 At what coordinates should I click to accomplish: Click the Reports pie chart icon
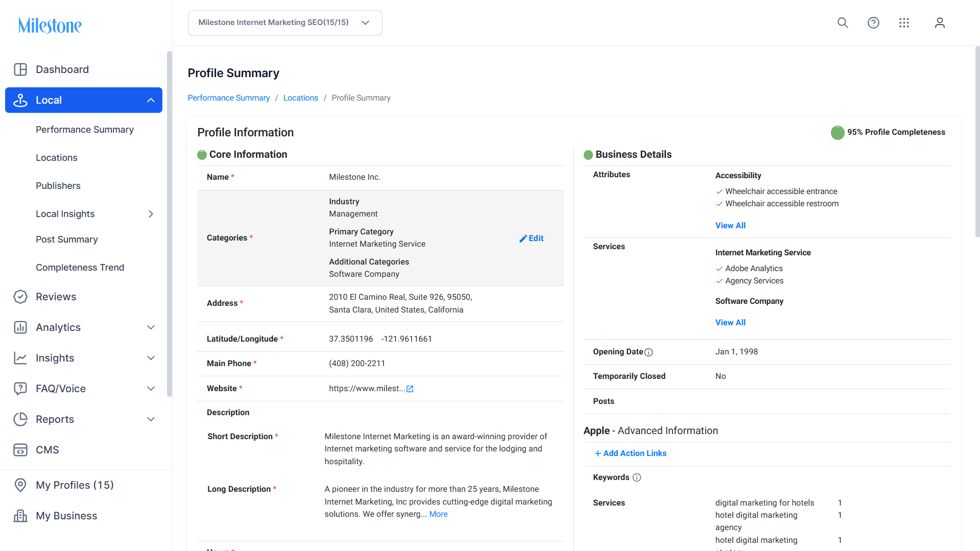click(20, 419)
